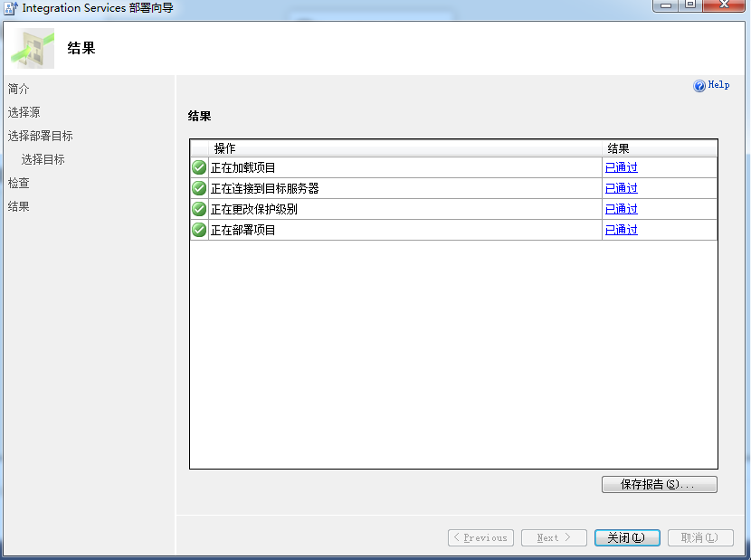The height and width of the screenshot is (560, 751).
Task: Click the success icon beside 正在连接到目标服务器
Action: [x=198, y=187]
